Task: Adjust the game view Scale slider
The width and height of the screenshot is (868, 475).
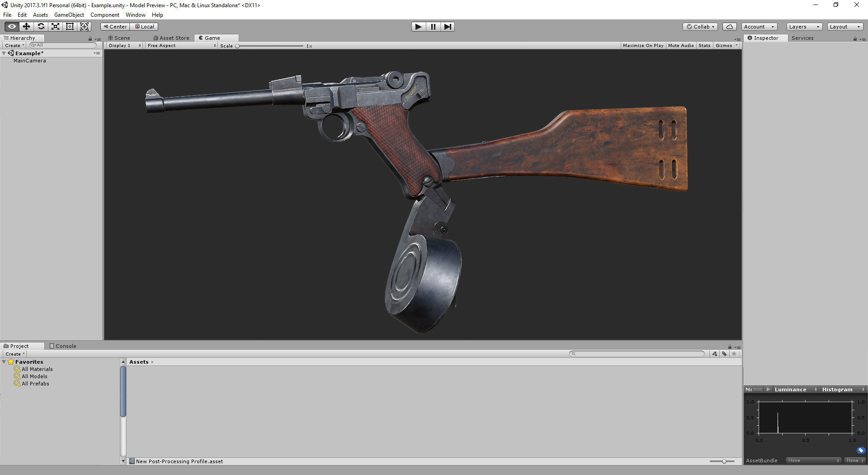Action: 269,46
